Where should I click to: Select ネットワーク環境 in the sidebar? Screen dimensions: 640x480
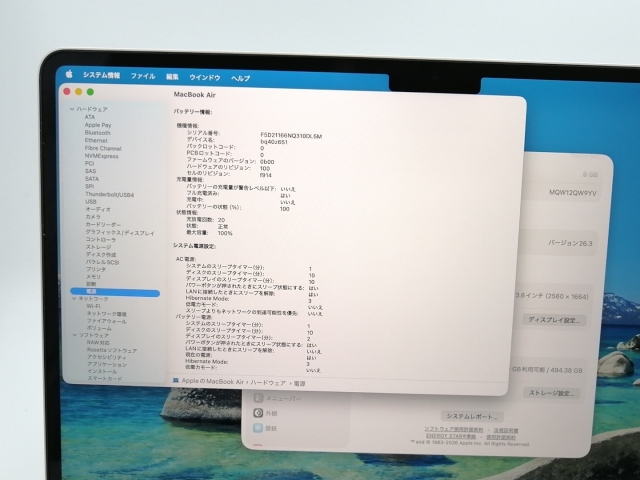click(x=107, y=313)
